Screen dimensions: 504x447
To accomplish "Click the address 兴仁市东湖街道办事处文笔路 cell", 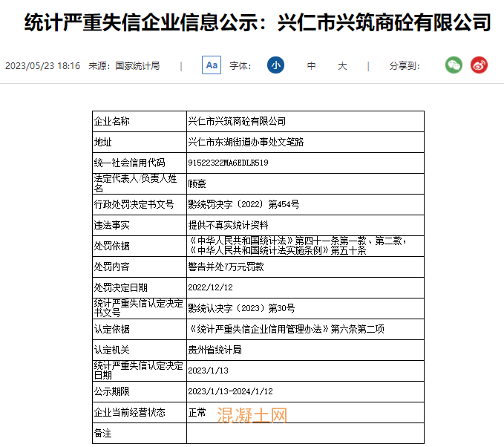I will [246, 142].
